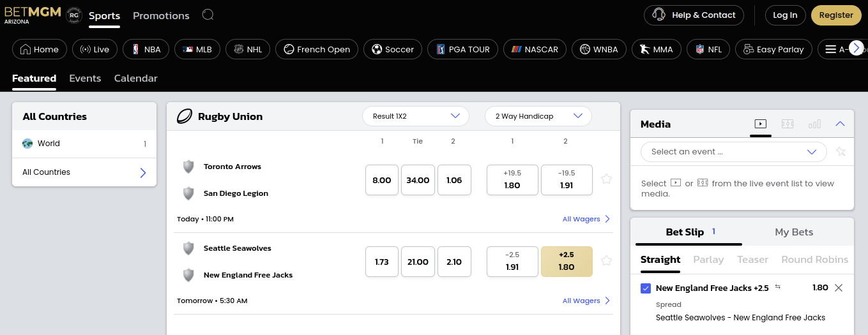Open French Open tennis section
The image size is (868, 335).
tap(317, 49)
